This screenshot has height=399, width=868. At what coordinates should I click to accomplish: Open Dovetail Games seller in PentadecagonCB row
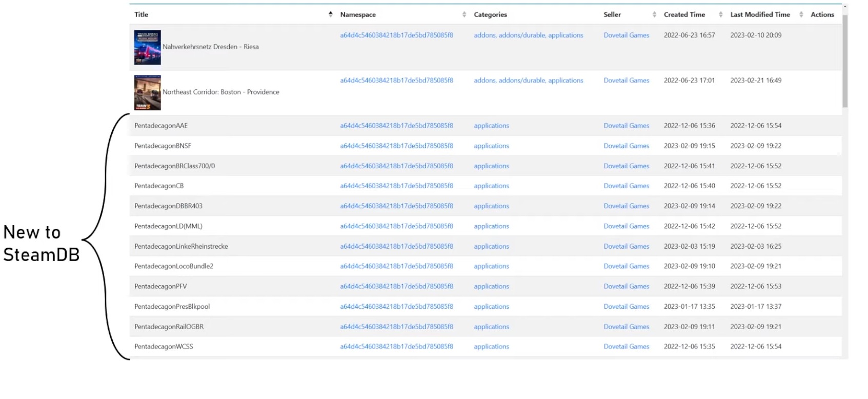pyautogui.click(x=626, y=186)
